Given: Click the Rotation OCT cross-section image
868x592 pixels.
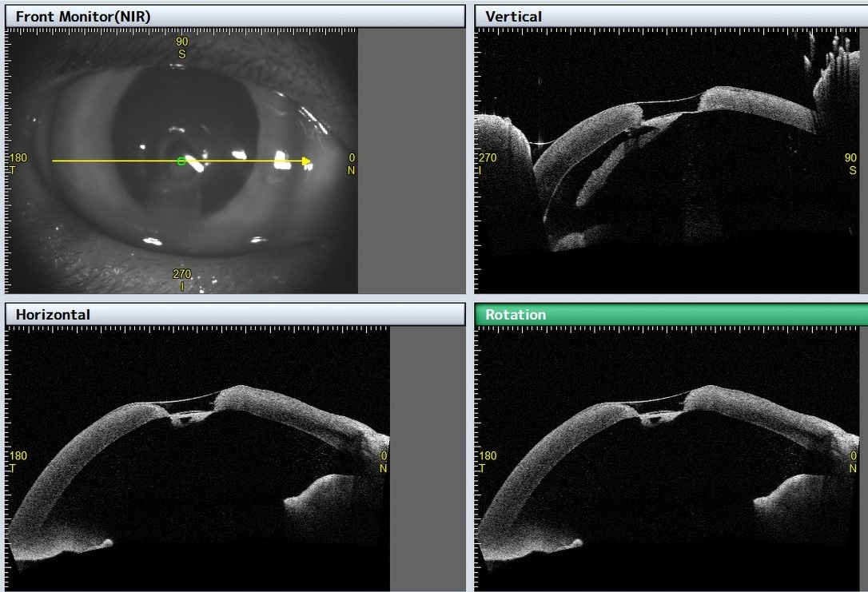Looking at the screenshot, I should pos(667,459).
